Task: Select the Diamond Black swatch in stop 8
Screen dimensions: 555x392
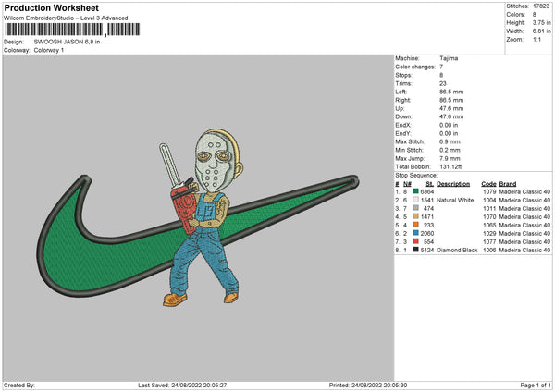Action: coord(415,250)
